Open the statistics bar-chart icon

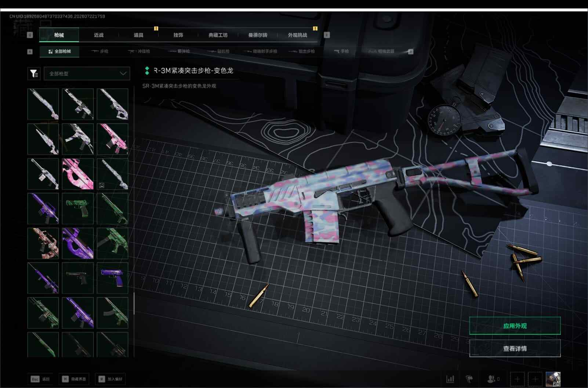[450, 379]
